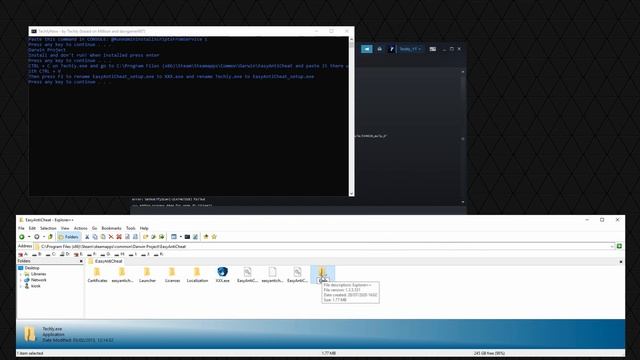The height and width of the screenshot is (360, 640).
Task: Switch to drive C: in drives bar
Action: coord(51,254)
